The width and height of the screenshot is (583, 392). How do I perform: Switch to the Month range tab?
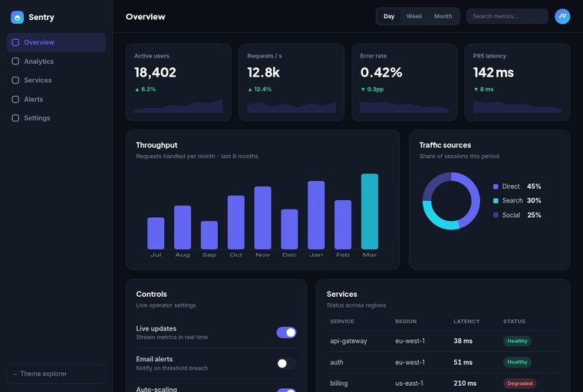(443, 16)
